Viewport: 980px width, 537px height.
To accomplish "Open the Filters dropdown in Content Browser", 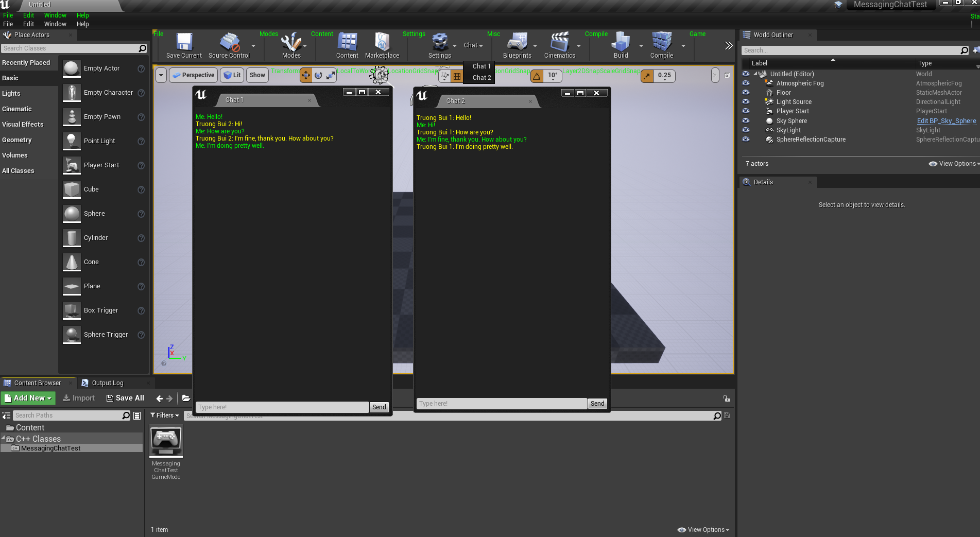I will tap(165, 415).
